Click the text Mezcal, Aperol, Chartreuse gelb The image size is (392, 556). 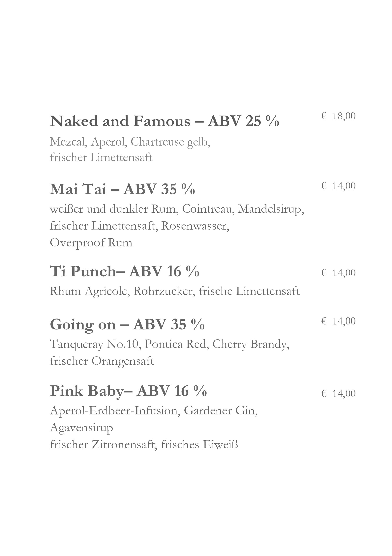tap(130, 142)
